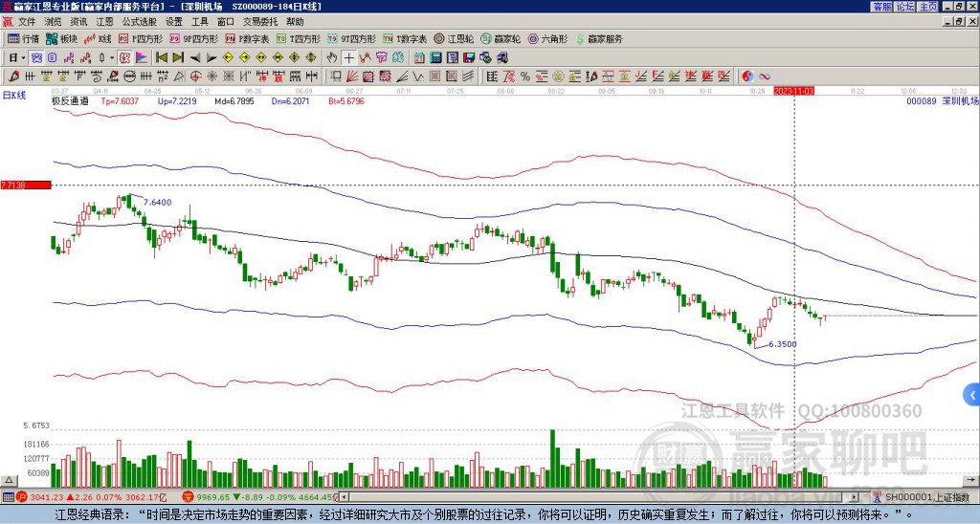Click the SH000001 上证指数 status entry
Viewport: 980px width, 524px height.
925,497
